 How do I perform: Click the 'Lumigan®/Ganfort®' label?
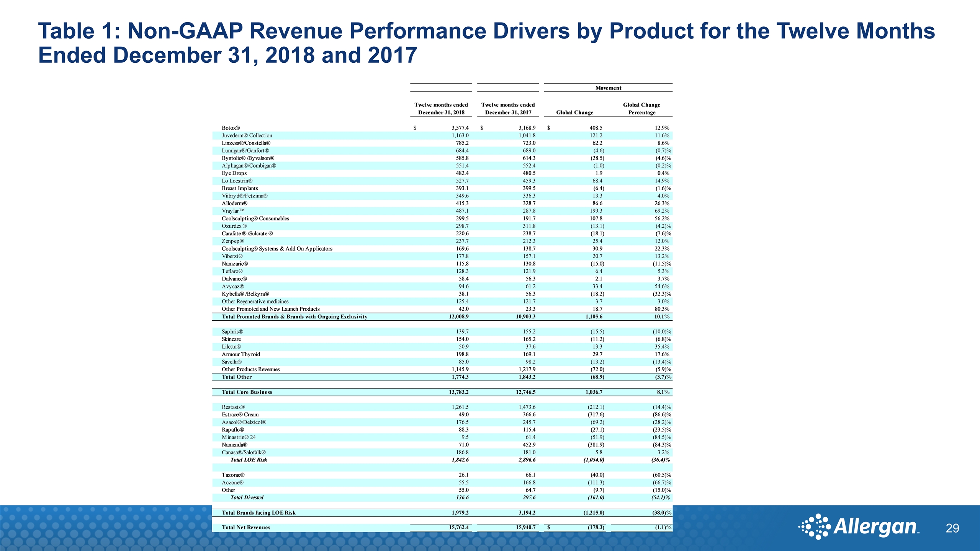click(x=245, y=151)
